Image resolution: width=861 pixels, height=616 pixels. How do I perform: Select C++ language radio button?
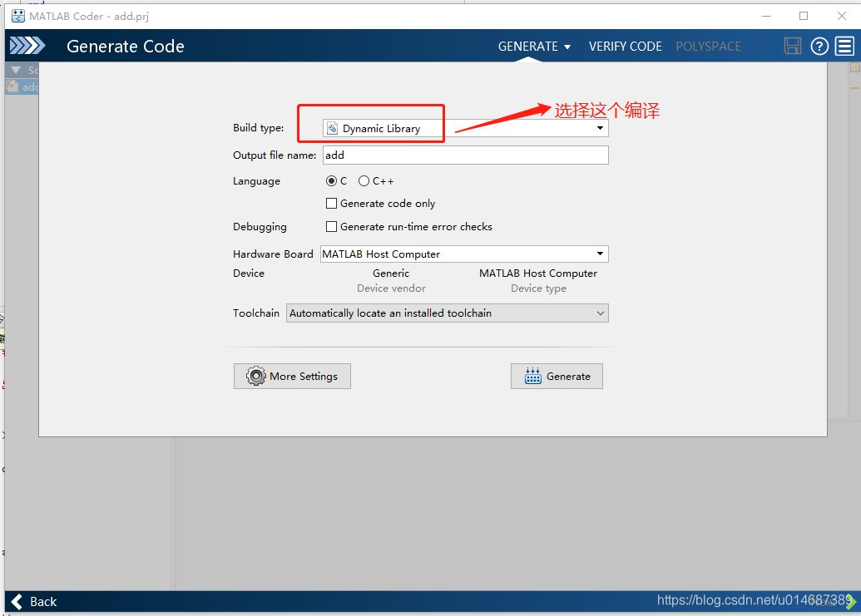[x=364, y=181]
